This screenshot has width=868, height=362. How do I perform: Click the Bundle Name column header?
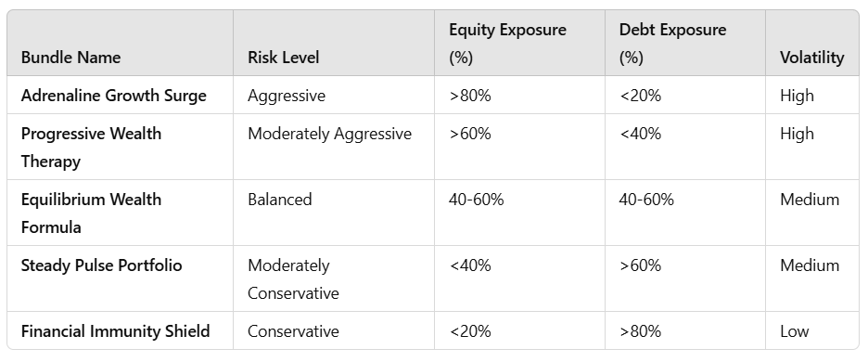(x=70, y=58)
